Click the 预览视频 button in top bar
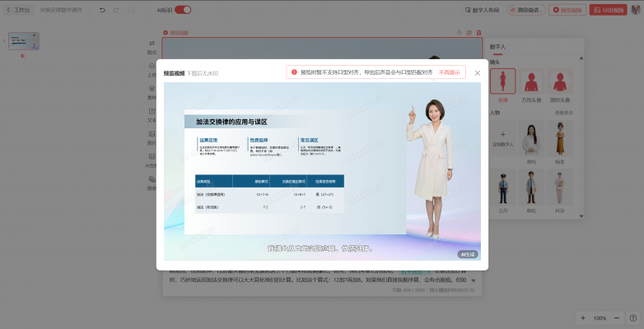Image resolution: width=644 pixels, height=329 pixels. coord(567,10)
